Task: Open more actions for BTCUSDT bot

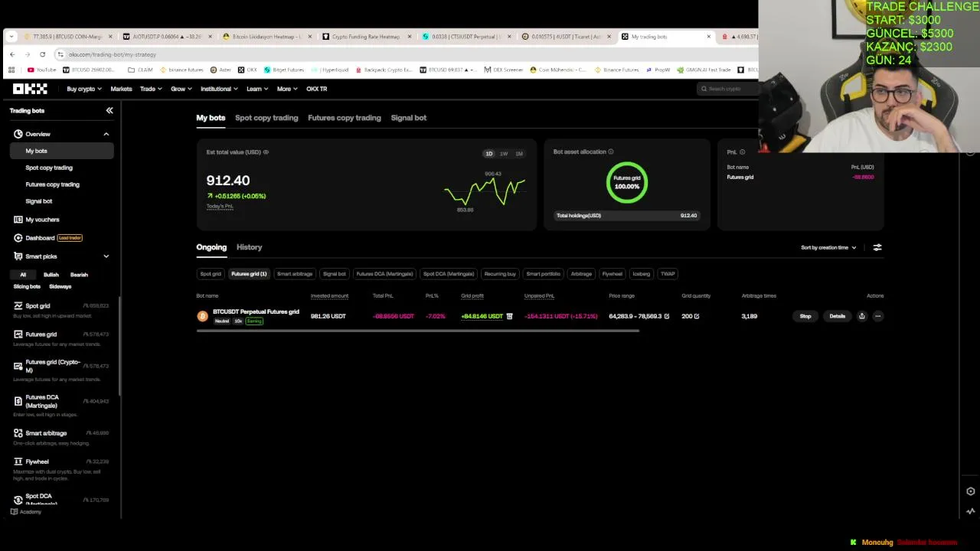Action: pos(877,316)
